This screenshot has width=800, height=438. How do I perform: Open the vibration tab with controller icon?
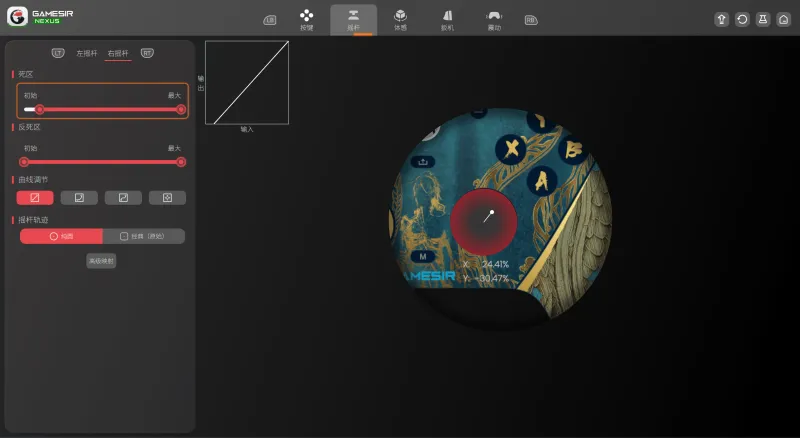(494, 20)
